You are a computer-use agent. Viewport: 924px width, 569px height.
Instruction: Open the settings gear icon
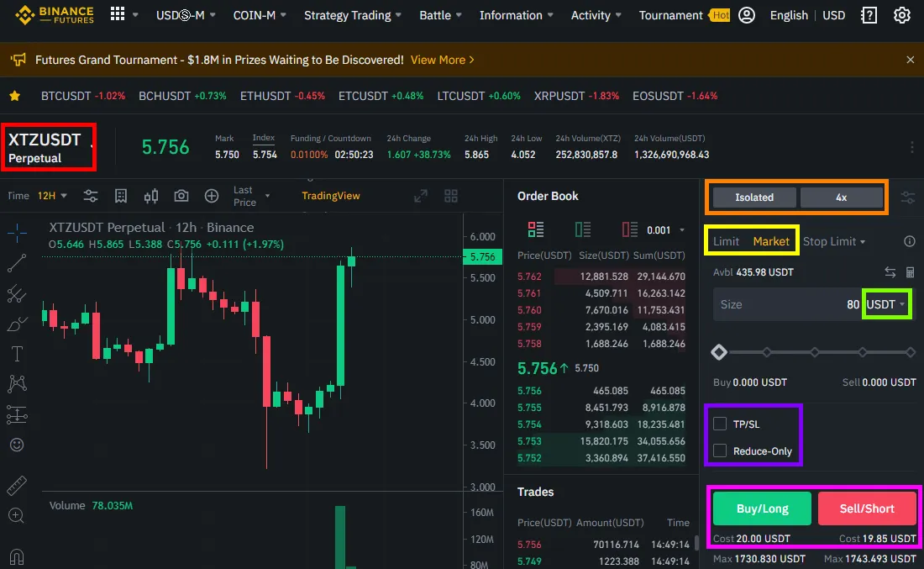tap(901, 15)
